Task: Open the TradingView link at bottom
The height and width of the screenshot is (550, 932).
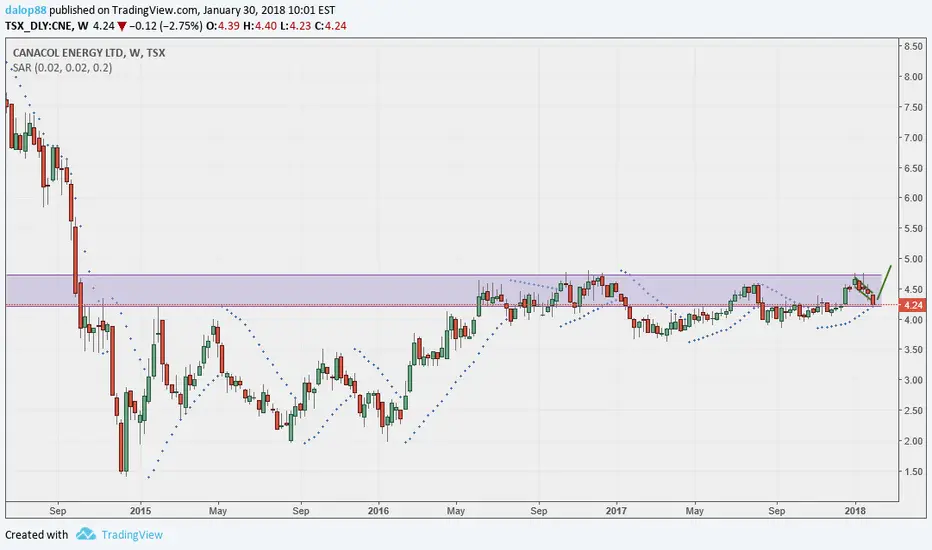Action: point(132,535)
